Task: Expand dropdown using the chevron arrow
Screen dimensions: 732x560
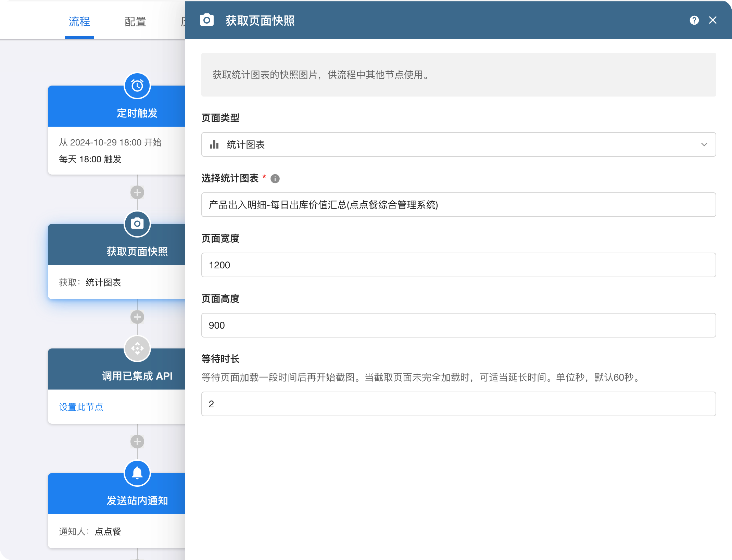Action: pyautogui.click(x=704, y=144)
